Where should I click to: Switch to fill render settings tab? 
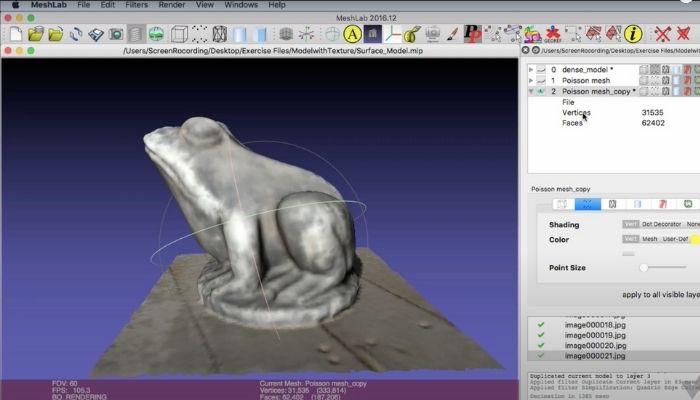point(638,204)
